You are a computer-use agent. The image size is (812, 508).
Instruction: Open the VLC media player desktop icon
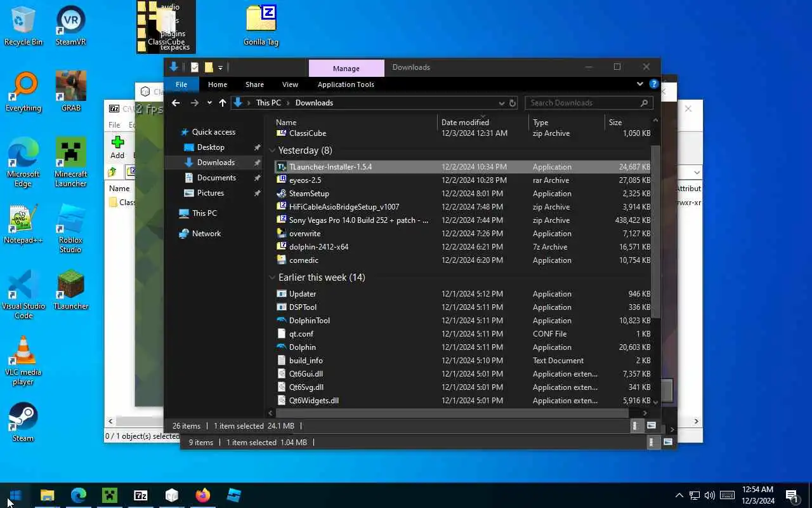[23, 361]
